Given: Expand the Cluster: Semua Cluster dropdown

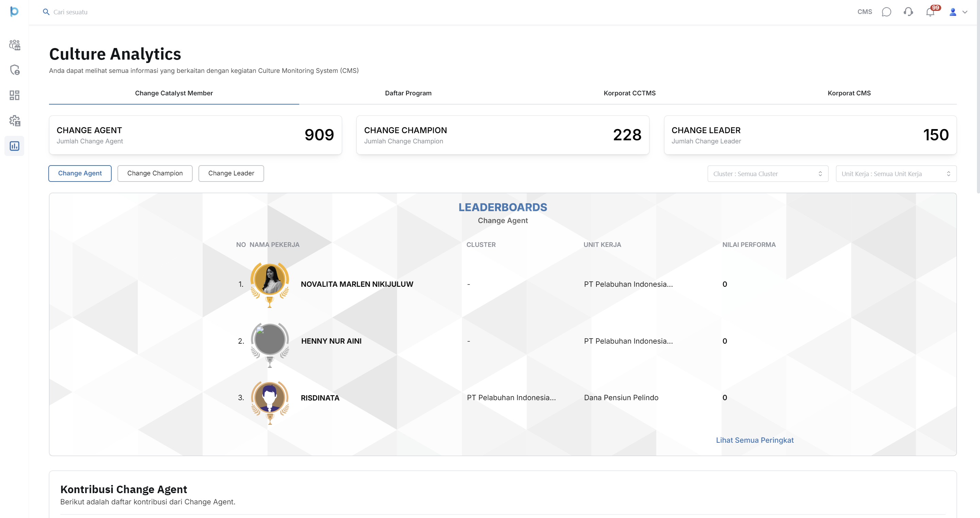Looking at the screenshot, I should click(x=767, y=174).
